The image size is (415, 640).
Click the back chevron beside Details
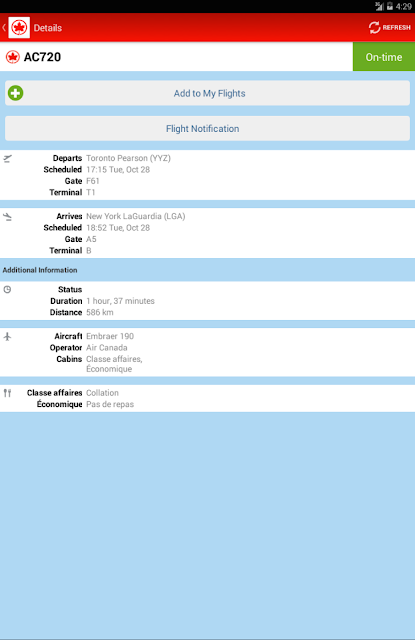[x=4, y=27]
